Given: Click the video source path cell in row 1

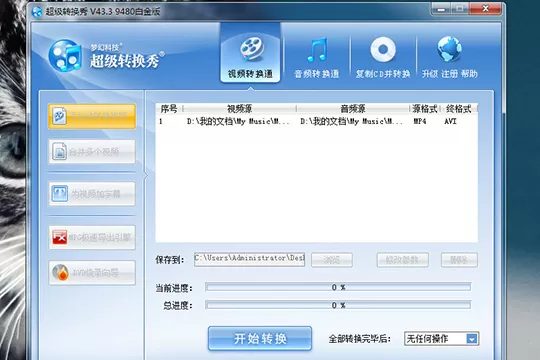Looking at the screenshot, I should 238,121.
